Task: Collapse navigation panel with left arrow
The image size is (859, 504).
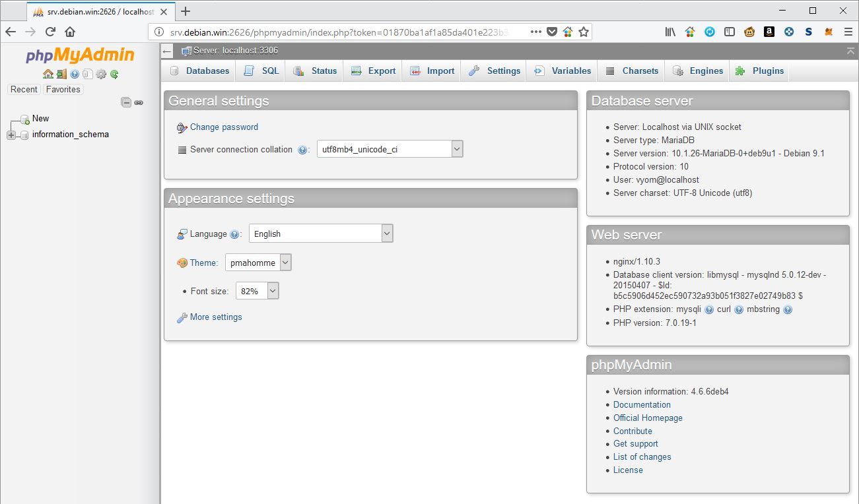Action: (x=167, y=51)
